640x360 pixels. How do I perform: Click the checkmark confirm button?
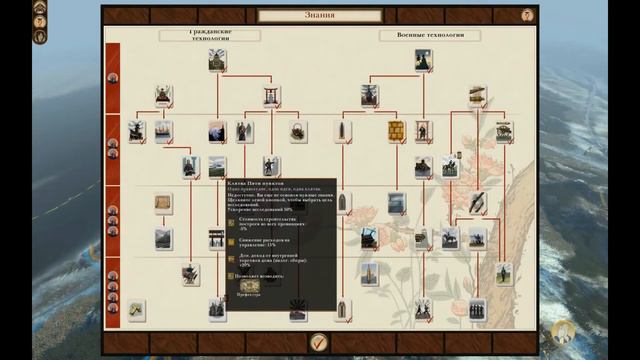(319, 342)
